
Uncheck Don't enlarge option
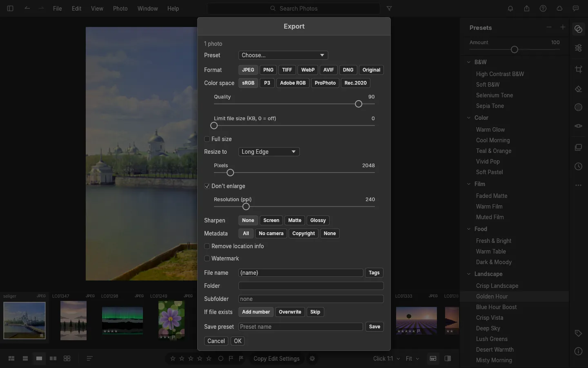coord(207,186)
